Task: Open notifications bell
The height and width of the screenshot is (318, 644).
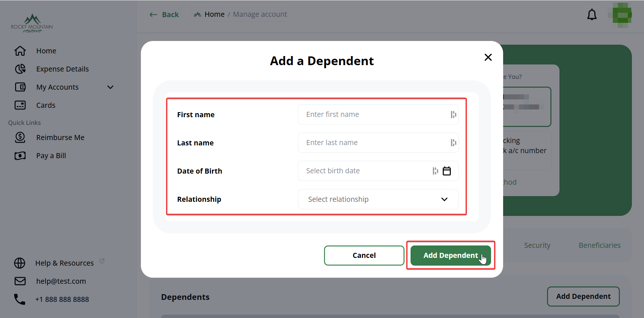Action: tap(592, 14)
